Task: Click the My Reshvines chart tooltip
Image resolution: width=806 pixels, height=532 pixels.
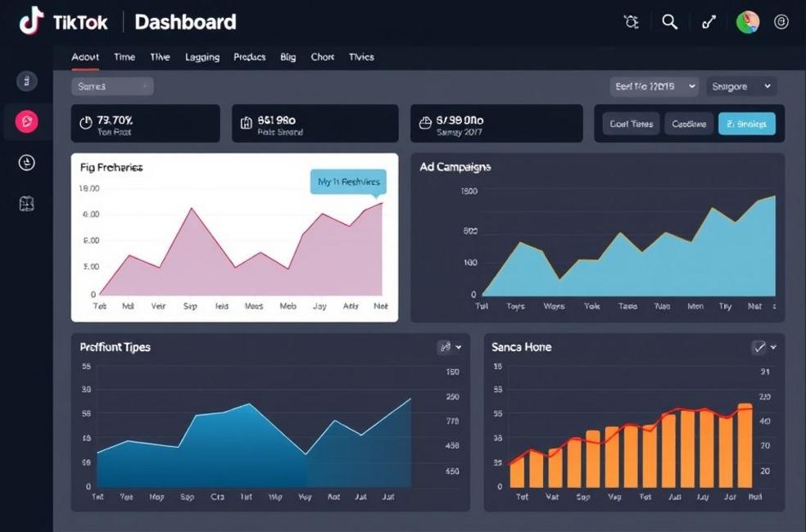Action: (x=348, y=183)
